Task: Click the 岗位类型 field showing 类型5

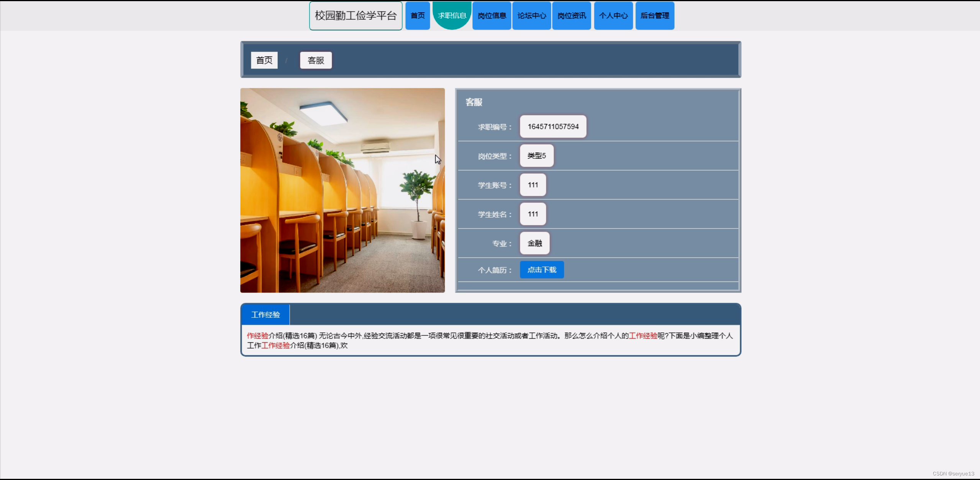Action: coord(536,156)
